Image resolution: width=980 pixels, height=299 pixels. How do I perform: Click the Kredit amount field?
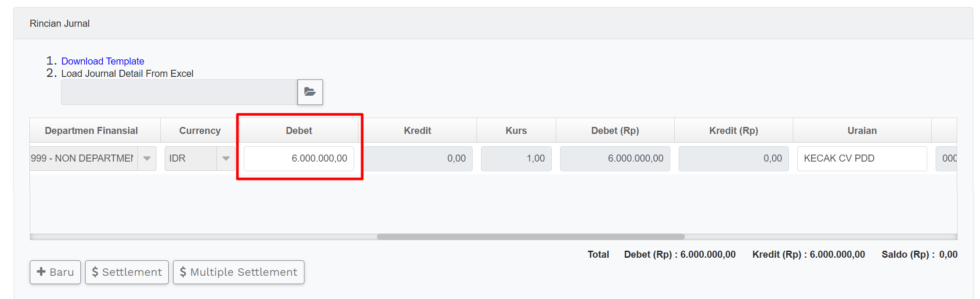click(x=417, y=159)
